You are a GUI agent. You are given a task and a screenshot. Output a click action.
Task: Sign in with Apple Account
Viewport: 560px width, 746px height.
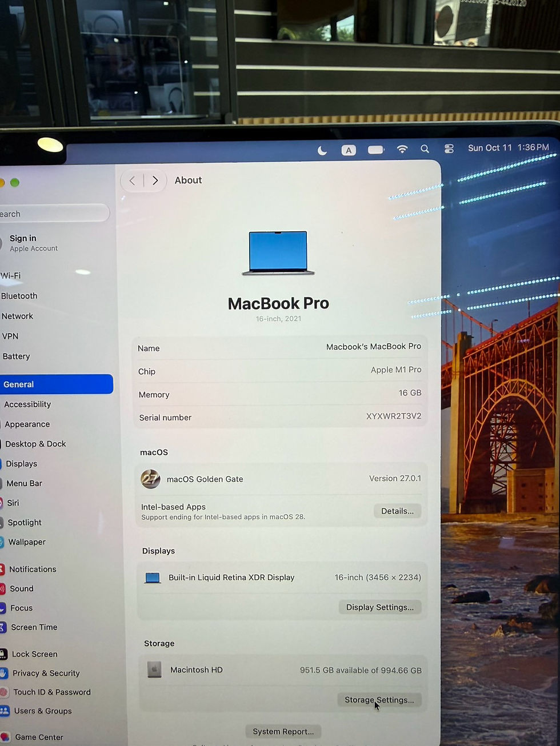(33, 243)
